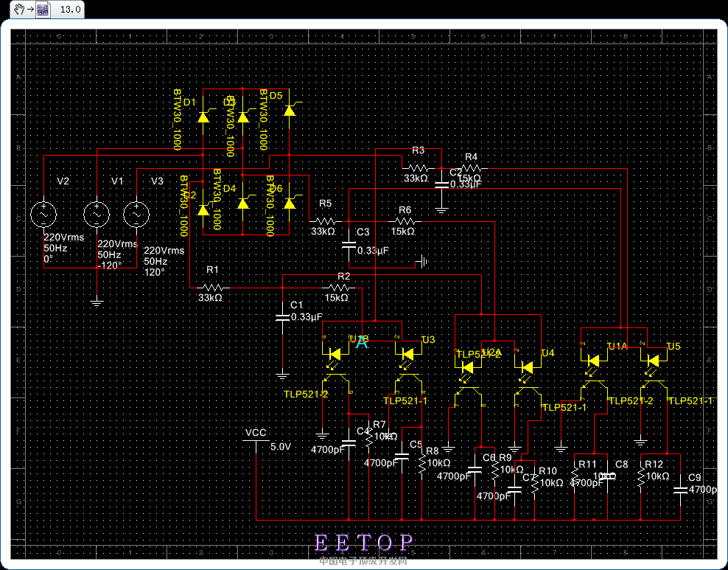Image resolution: width=728 pixels, height=570 pixels.
Task: Select resistor R1 33kΩ symbol
Action: 213,288
